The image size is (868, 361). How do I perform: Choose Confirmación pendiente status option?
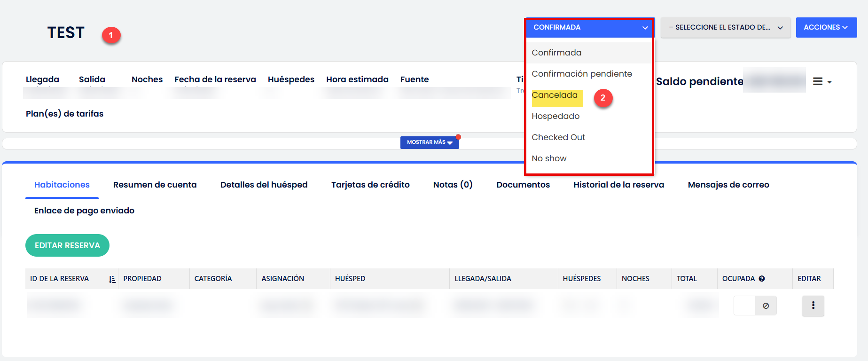coord(581,74)
